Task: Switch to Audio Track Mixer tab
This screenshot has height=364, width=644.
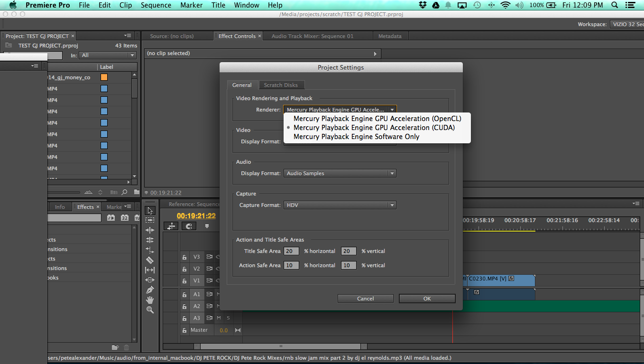Action: click(x=312, y=36)
